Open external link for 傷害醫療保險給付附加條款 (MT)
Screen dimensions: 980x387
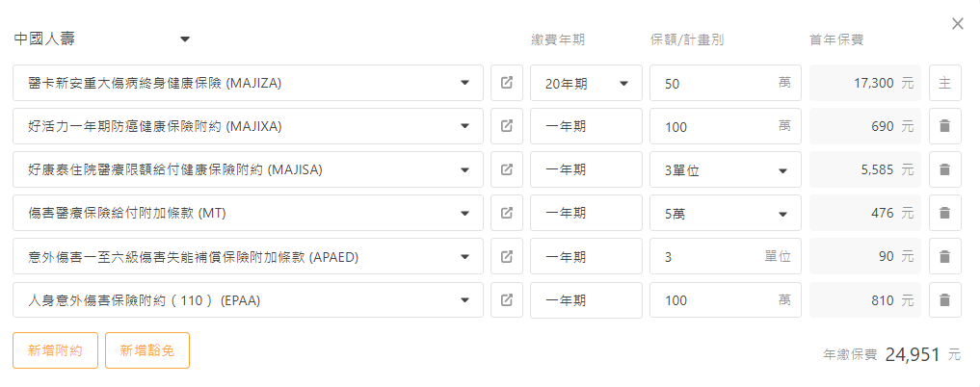(x=506, y=214)
